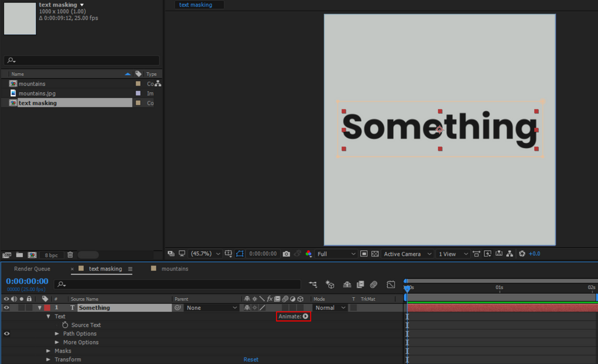
Task: Hide the Something text layer
Action: point(7,307)
